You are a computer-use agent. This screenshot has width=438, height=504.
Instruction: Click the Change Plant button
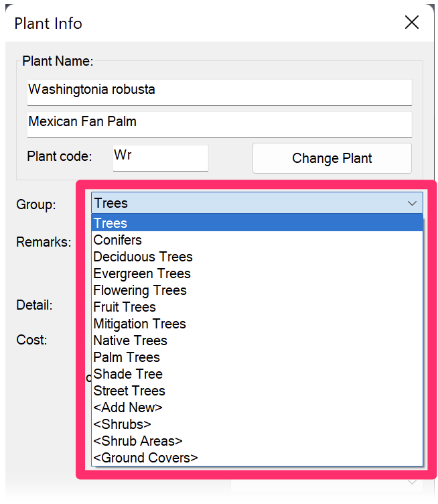[x=332, y=158]
